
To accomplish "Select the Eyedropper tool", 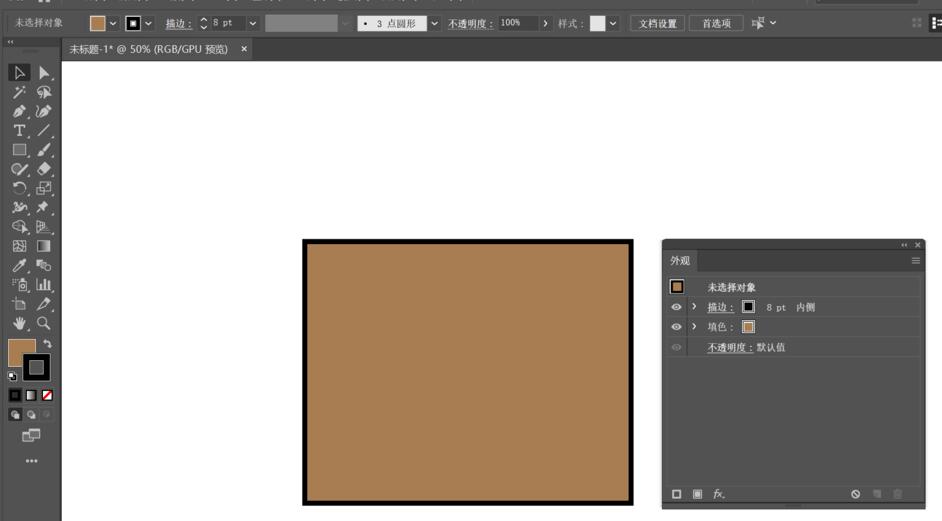I will tap(19, 265).
